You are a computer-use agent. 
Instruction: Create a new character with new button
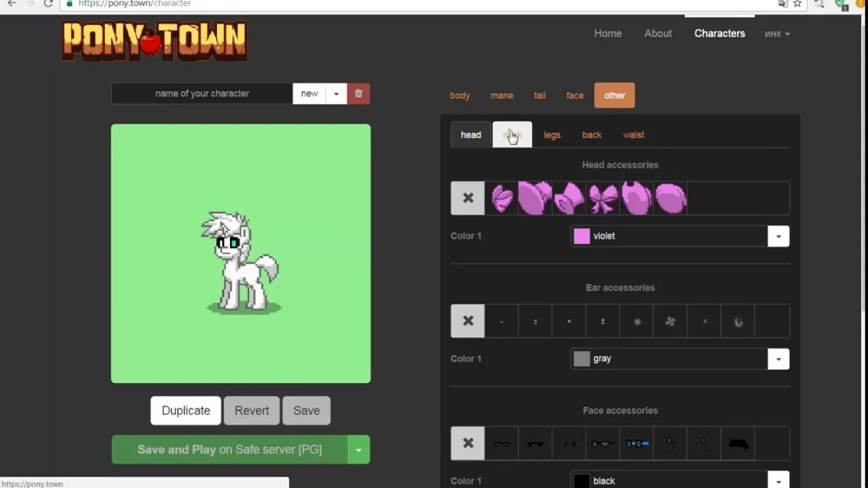(309, 94)
